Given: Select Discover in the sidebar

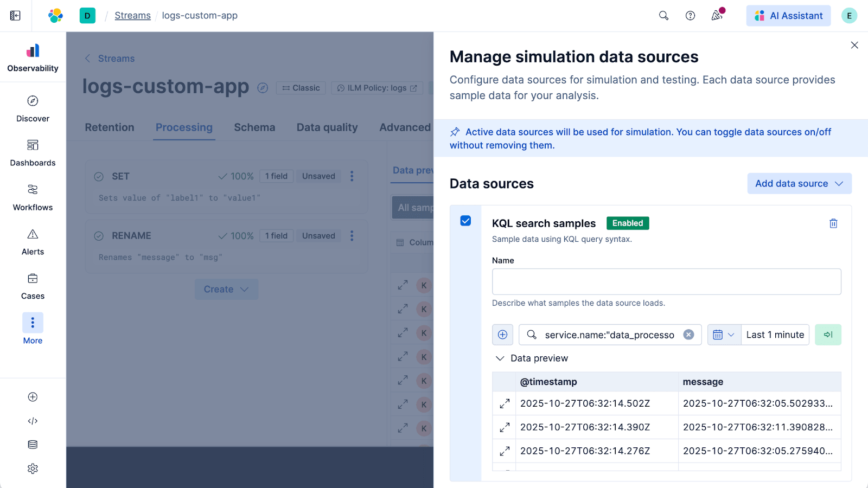Looking at the screenshot, I should pos(33,108).
